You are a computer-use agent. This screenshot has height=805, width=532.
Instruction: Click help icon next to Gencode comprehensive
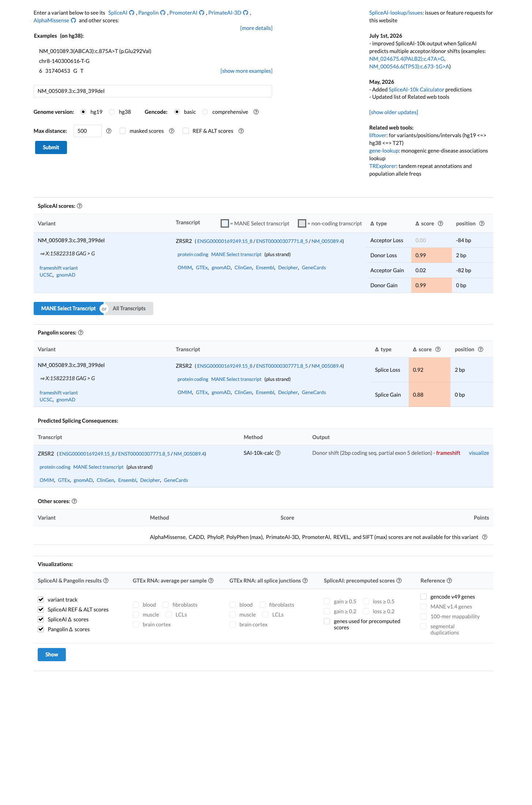[256, 112]
